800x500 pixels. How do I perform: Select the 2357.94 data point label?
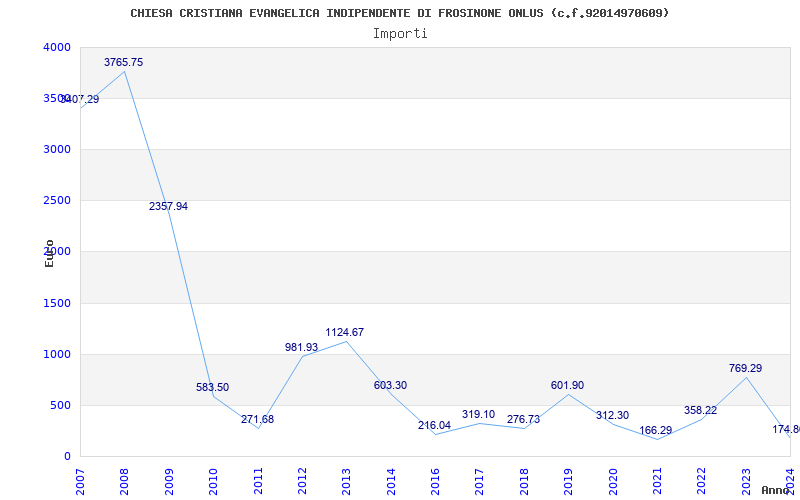point(168,206)
